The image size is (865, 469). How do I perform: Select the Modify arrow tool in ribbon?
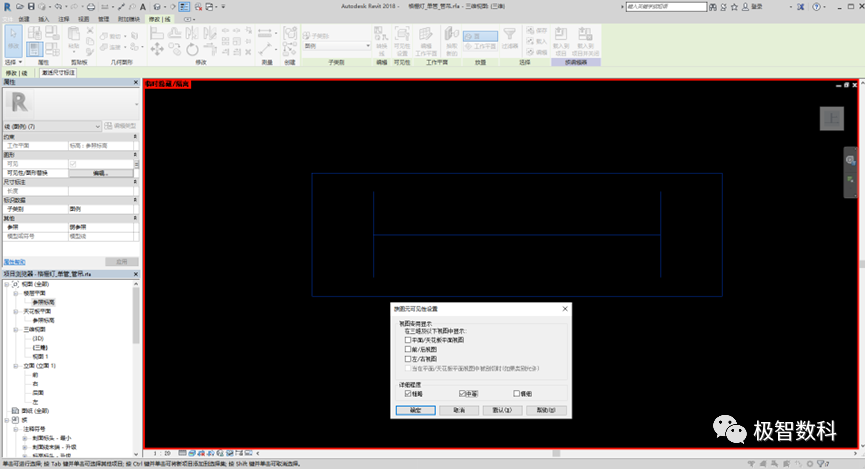(13, 41)
